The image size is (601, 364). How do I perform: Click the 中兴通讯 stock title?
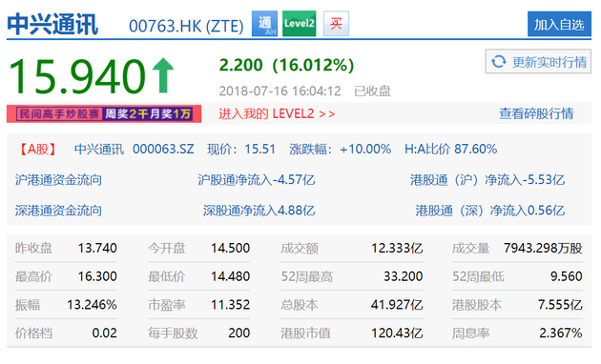(52, 25)
